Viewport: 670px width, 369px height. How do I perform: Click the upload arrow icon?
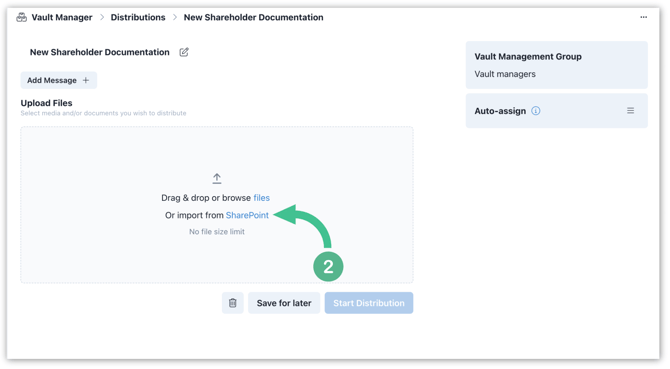[x=217, y=179]
